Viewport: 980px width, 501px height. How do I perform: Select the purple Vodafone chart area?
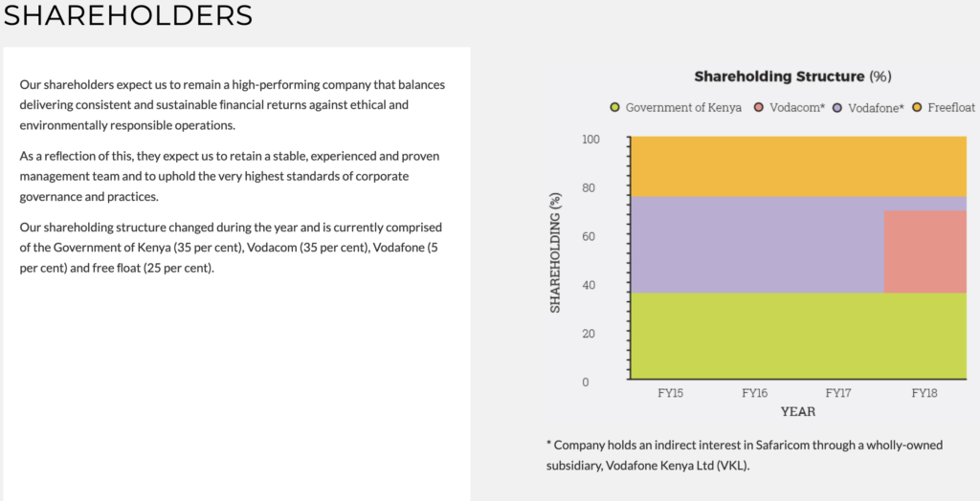pyautogui.click(x=758, y=245)
